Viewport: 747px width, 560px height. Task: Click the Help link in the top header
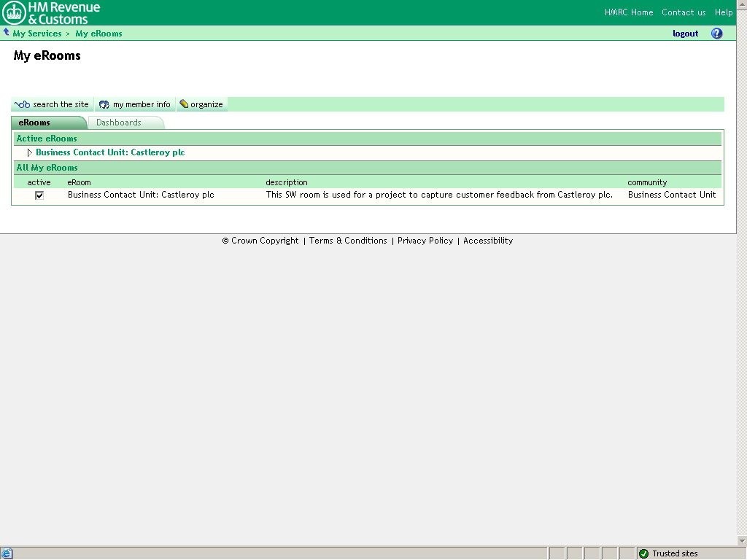[724, 12]
